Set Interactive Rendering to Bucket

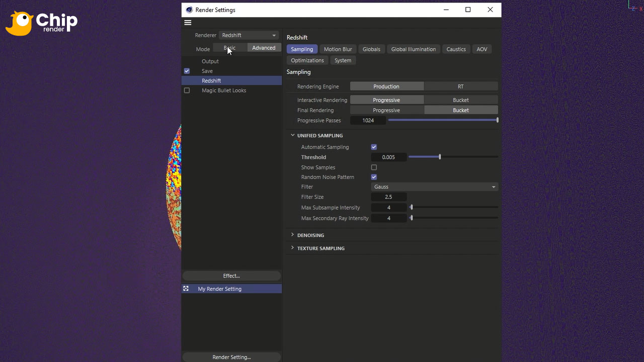[x=461, y=100]
